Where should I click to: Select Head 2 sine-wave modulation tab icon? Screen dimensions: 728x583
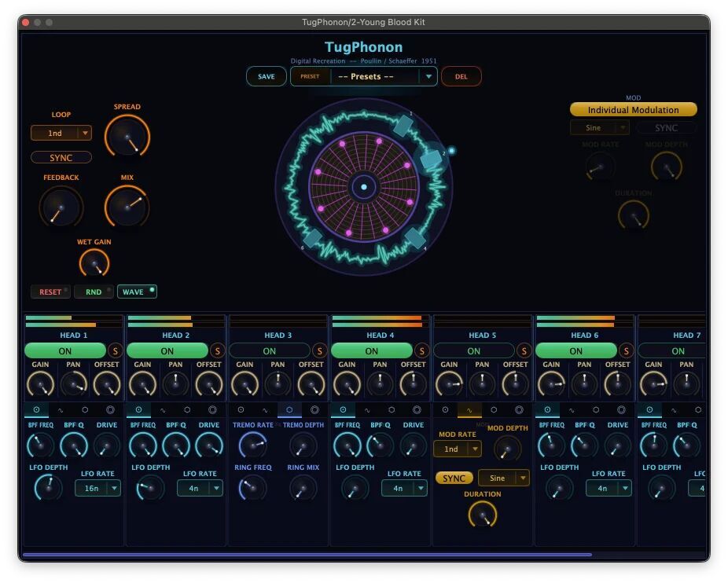(x=163, y=410)
